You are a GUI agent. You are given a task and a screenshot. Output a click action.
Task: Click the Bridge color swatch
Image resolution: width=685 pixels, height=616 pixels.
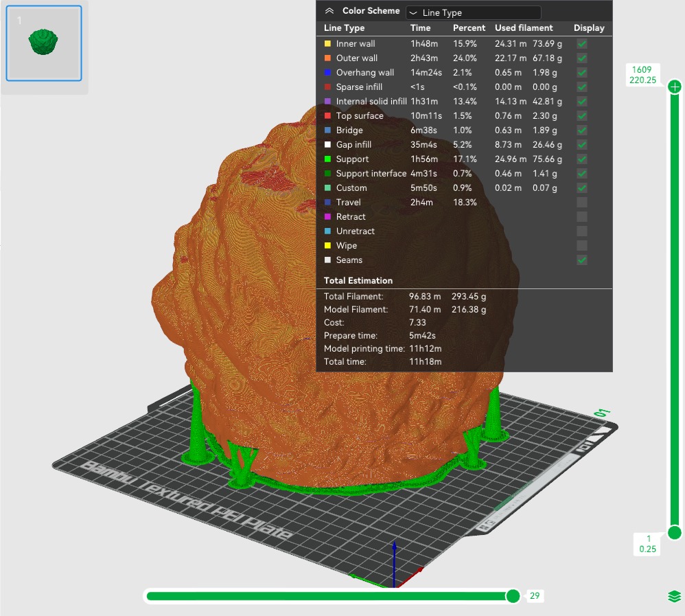click(x=327, y=130)
